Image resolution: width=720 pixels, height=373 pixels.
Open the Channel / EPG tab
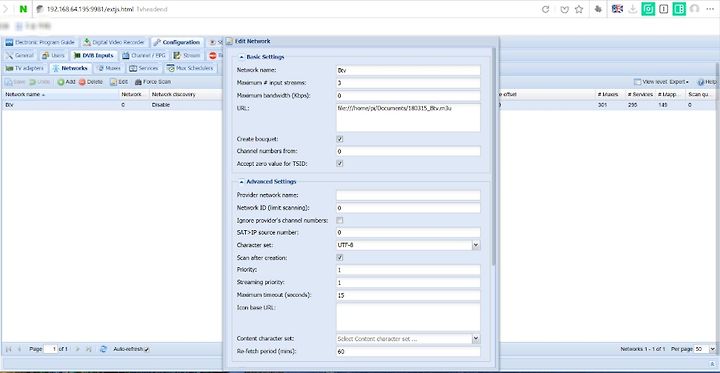tap(144, 56)
